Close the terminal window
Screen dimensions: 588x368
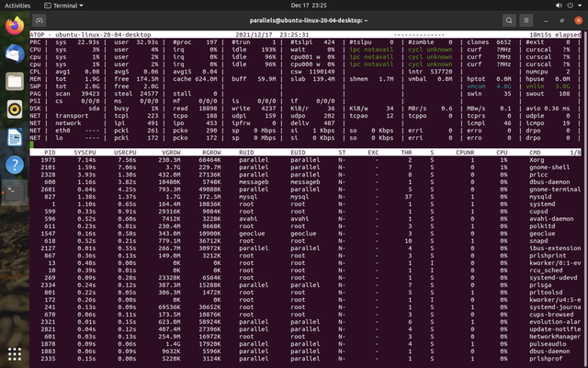[578, 20]
